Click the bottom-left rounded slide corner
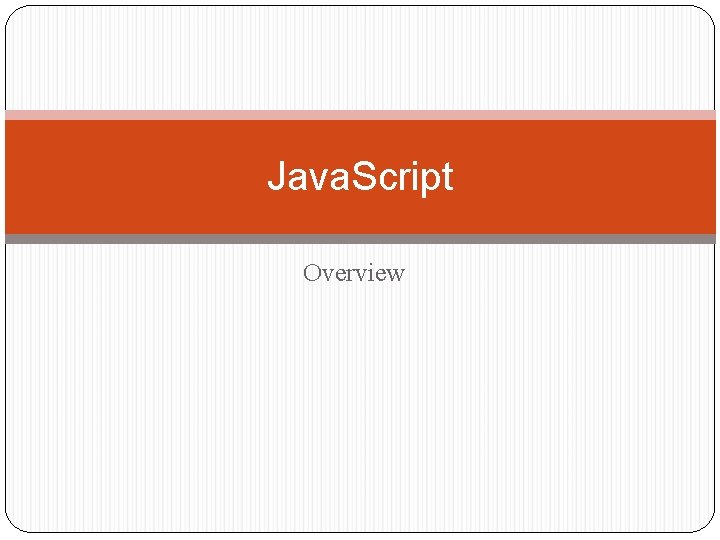The width and height of the screenshot is (720, 540). click(12, 525)
